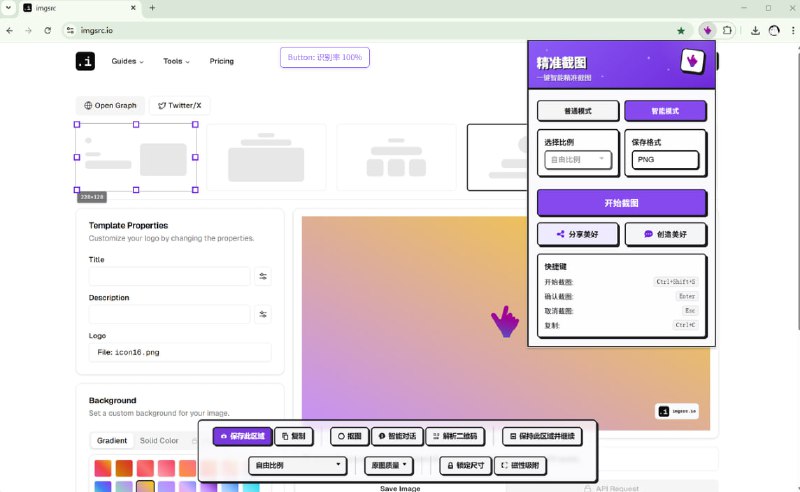Screen dimensions: 800x492
Task: Toggle 锁定尺寸 lock size option
Action: [x=464, y=465]
